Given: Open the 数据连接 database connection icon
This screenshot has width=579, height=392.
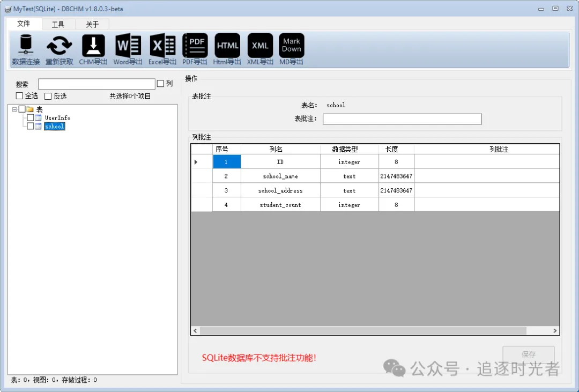Looking at the screenshot, I should (26, 49).
